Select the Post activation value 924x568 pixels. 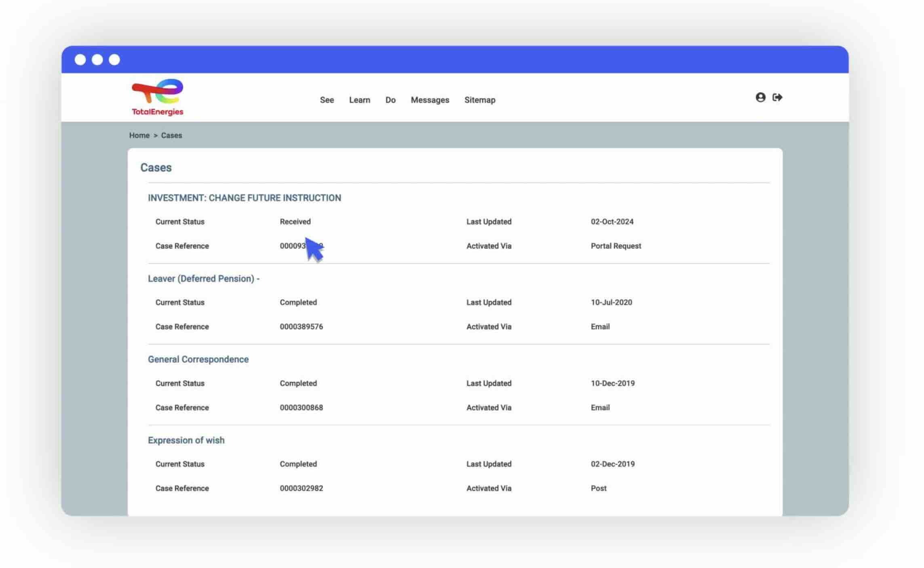tap(598, 488)
